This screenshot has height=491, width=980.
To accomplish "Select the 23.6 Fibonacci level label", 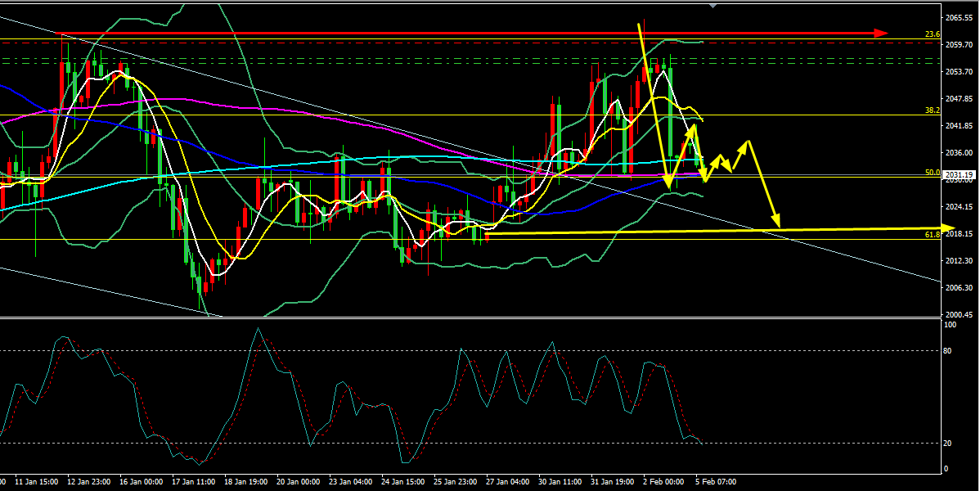I will 931,34.
